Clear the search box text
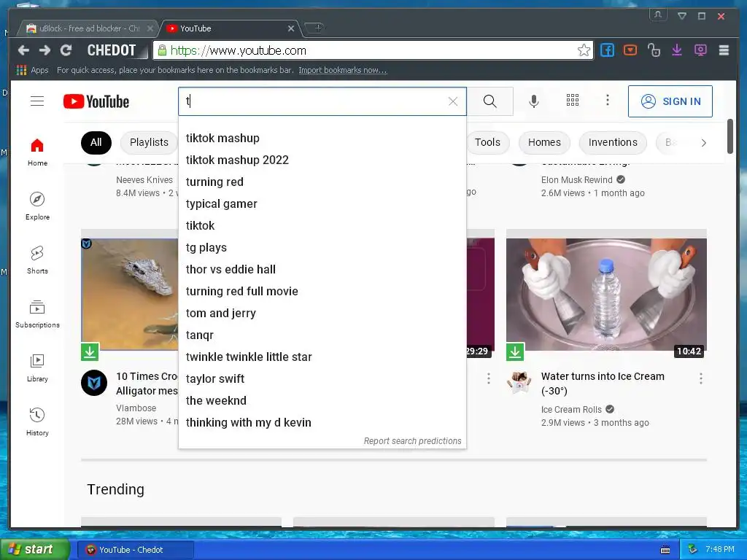This screenshot has height=560, width=747. click(453, 101)
